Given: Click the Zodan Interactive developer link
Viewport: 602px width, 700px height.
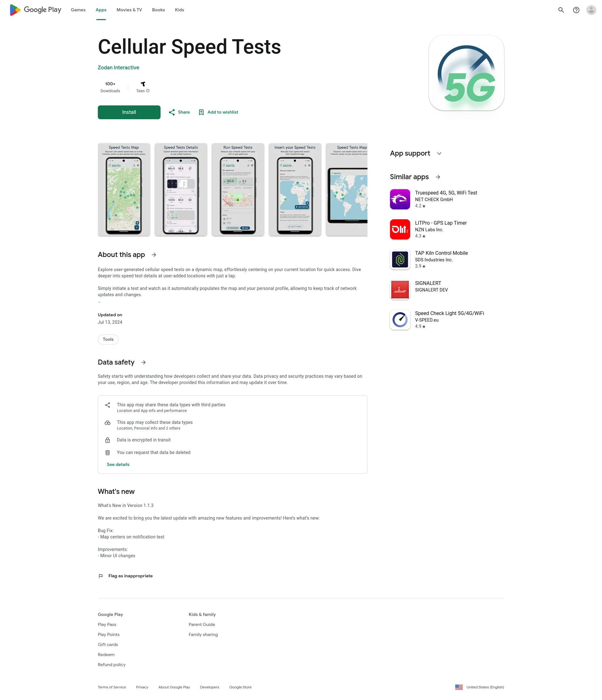Looking at the screenshot, I should (119, 67).
